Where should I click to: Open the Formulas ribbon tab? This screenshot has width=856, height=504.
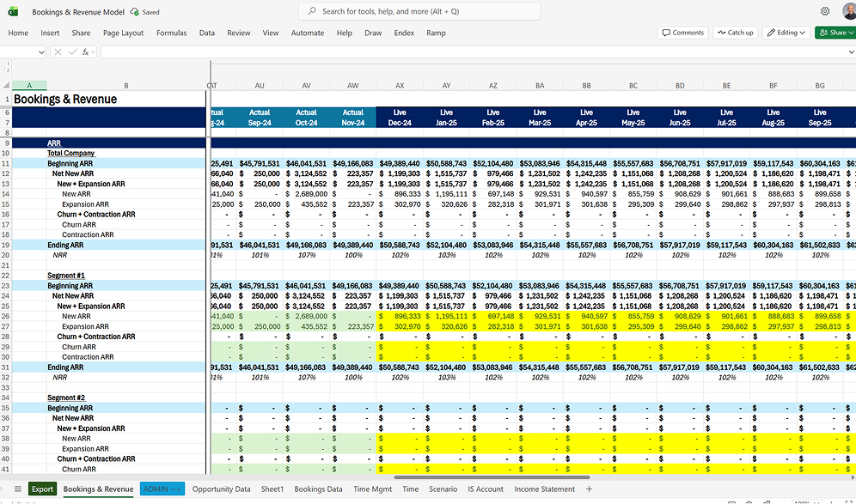point(171,33)
